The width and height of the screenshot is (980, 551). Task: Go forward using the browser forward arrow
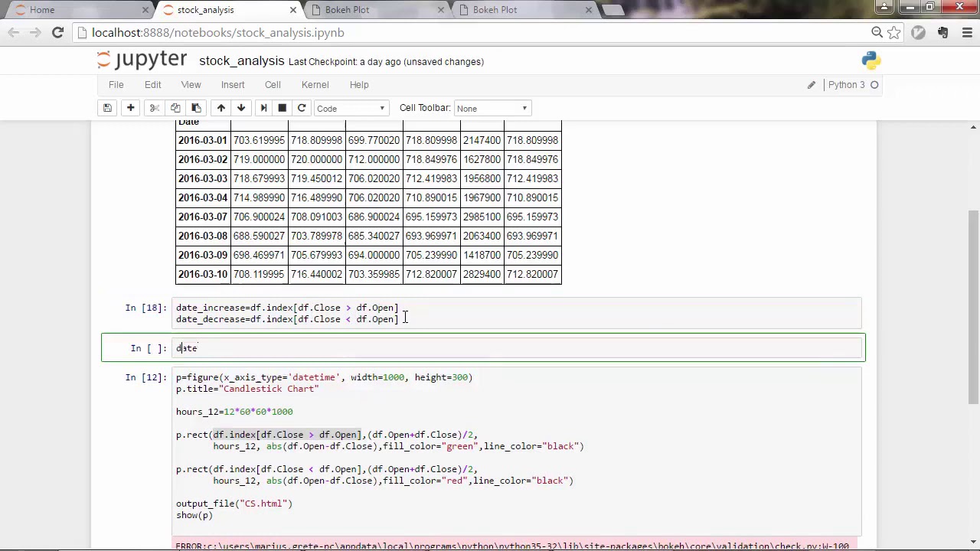pos(35,33)
